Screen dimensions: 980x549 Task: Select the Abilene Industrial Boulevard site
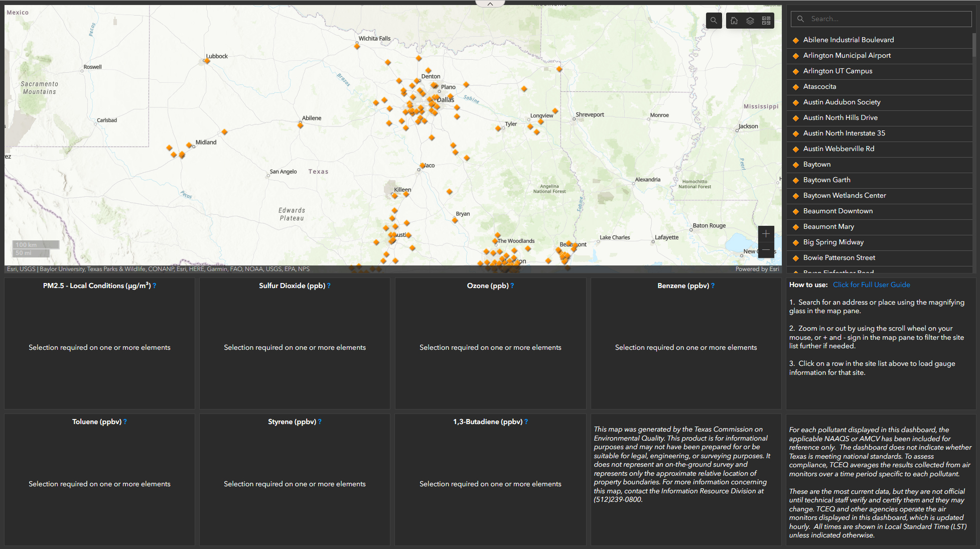[849, 40]
